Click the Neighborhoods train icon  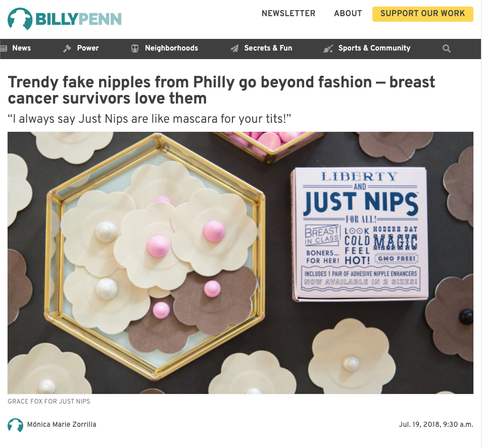click(x=134, y=48)
